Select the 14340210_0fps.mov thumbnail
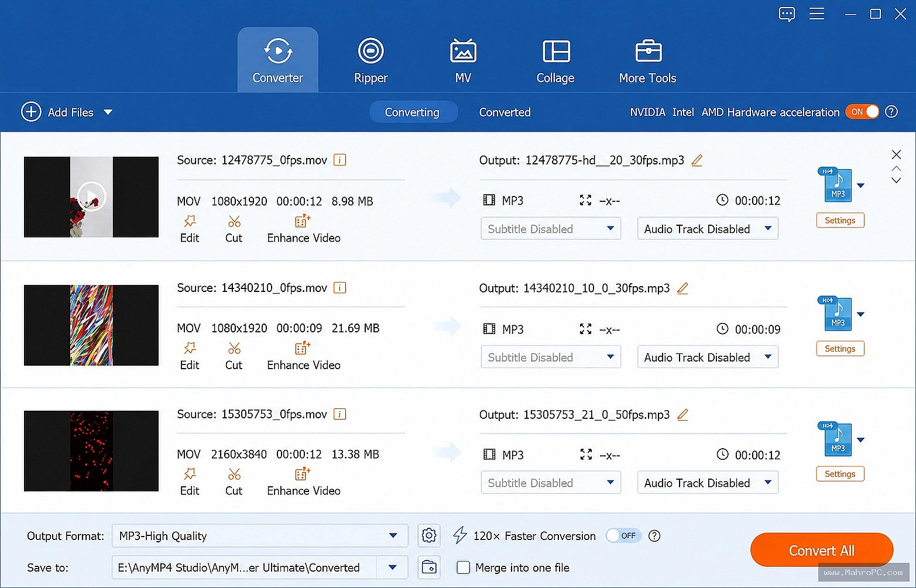916x588 pixels. tap(91, 325)
